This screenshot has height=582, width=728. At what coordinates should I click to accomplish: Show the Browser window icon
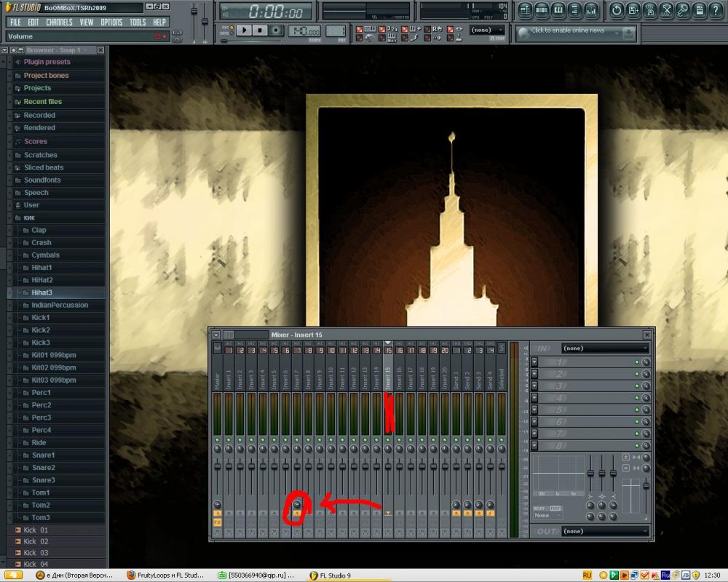(x=575, y=10)
